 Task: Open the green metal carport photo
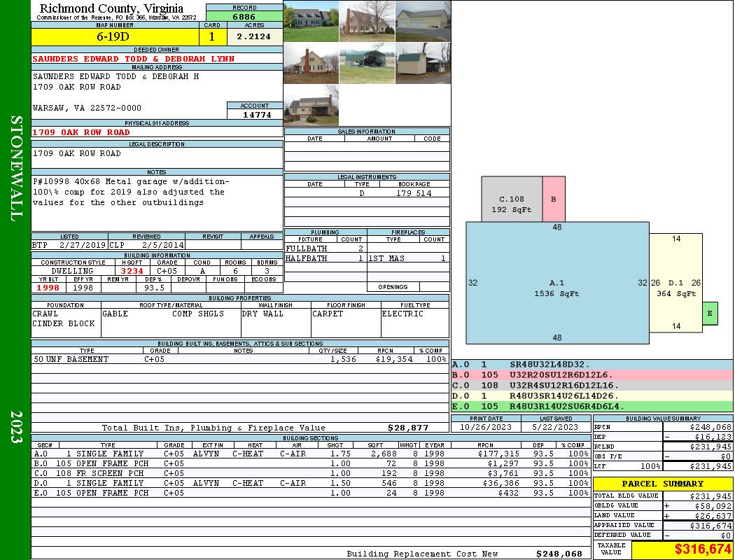pyautogui.click(x=367, y=63)
